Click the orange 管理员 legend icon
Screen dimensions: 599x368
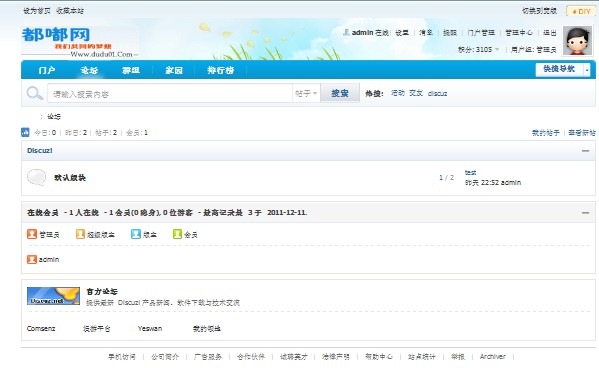[x=32, y=234]
